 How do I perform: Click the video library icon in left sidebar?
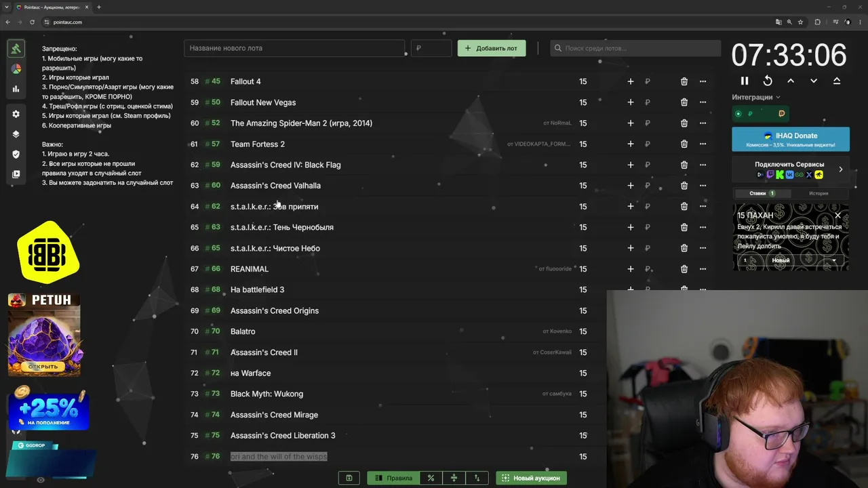coord(16,174)
